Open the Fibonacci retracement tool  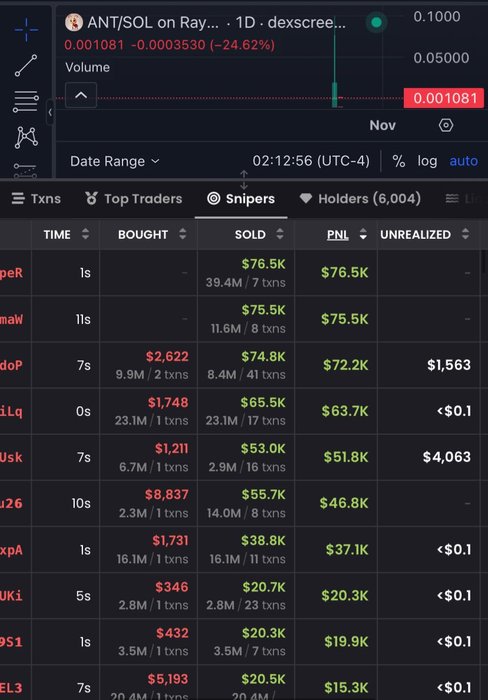(x=26, y=101)
